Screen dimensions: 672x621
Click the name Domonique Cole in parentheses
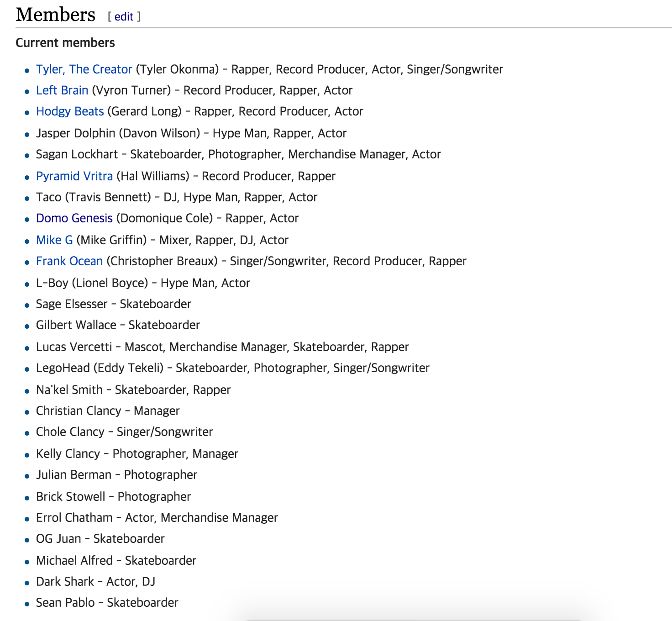click(165, 218)
